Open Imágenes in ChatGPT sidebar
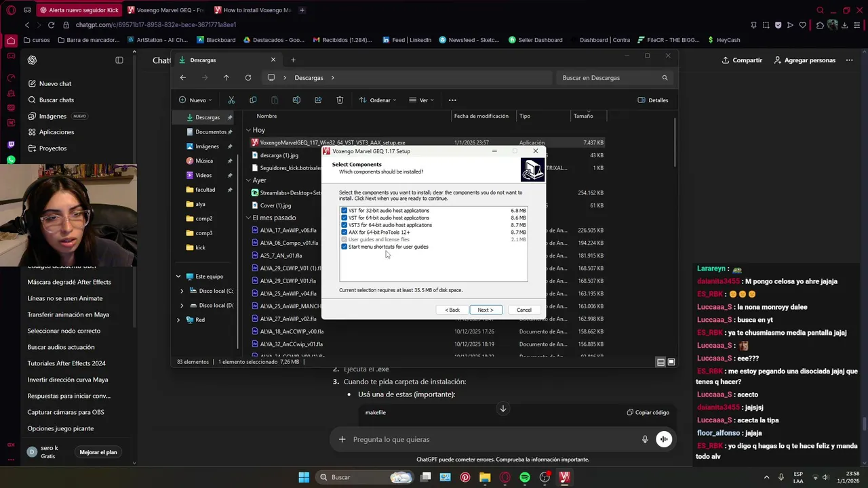This screenshot has width=868, height=488. pos(52,116)
